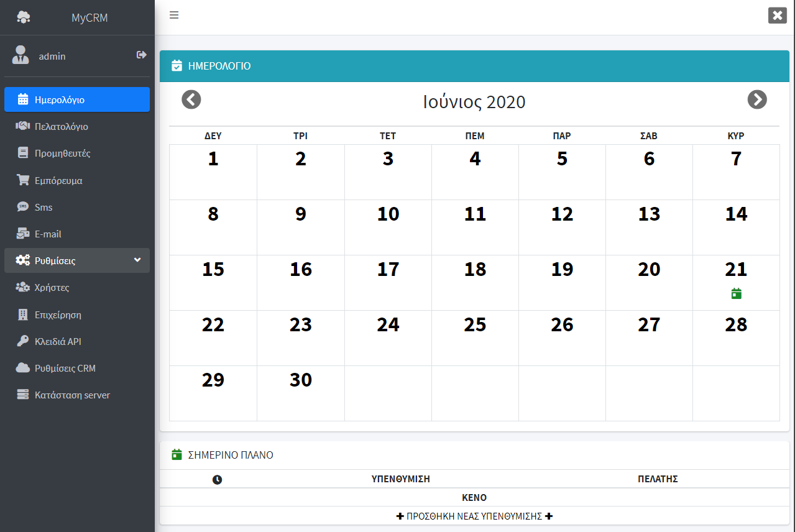Open Προμηθευτές from sidebar
This screenshot has height=532, width=795.
tap(62, 154)
